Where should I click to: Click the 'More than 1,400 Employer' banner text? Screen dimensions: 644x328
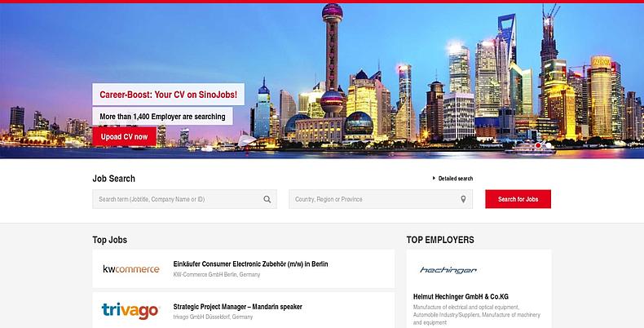162,117
